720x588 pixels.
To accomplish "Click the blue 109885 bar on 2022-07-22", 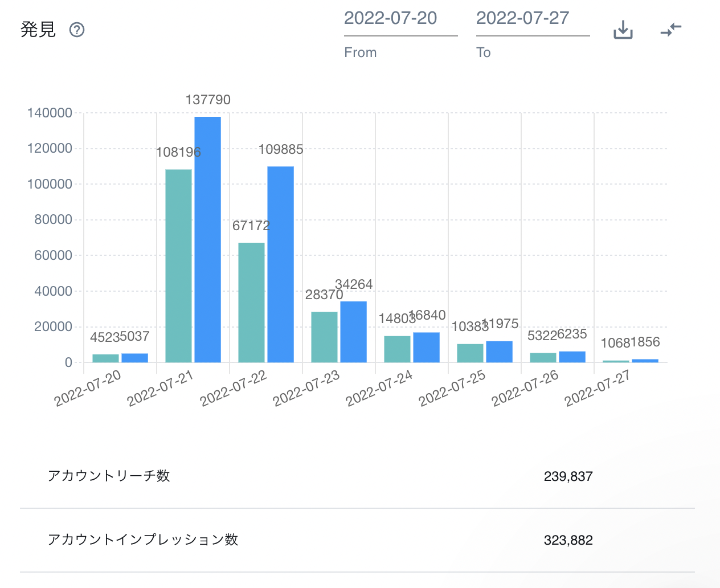I will (281, 264).
